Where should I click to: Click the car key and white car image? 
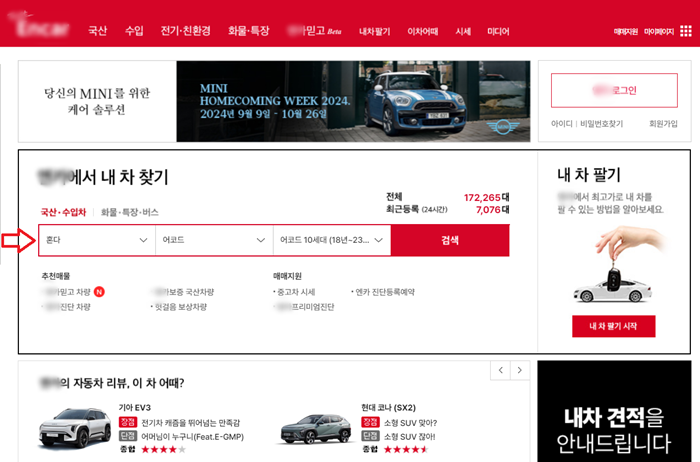621,264
